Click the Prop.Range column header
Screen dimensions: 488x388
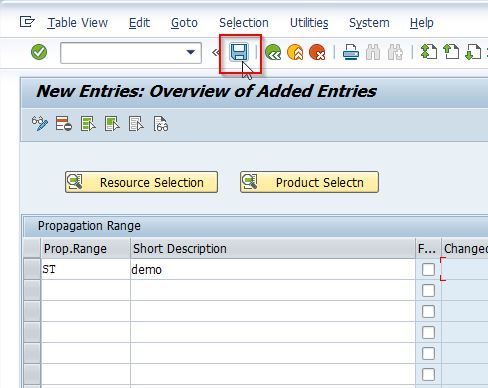(85, 248)
